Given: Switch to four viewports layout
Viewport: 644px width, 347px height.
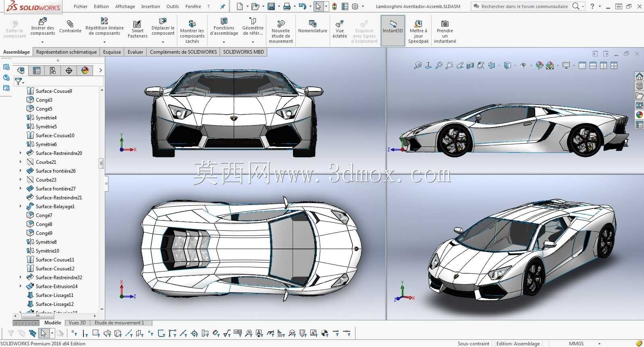Looking at the screenshot, I should tap(614, 65).
